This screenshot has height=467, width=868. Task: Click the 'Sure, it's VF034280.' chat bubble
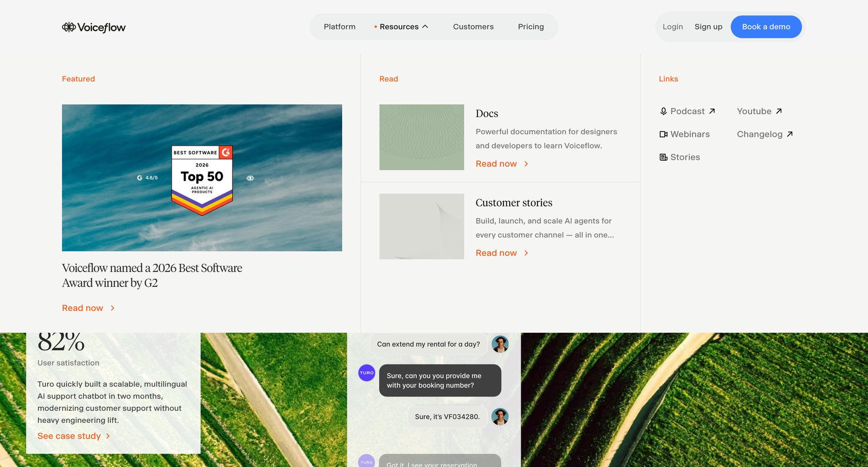(x=447, y=417)
